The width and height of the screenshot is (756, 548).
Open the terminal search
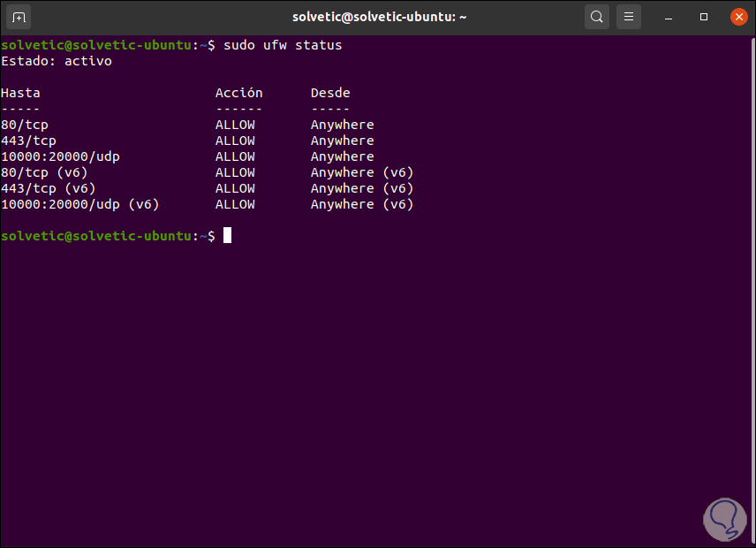click(x=596, y=17)
